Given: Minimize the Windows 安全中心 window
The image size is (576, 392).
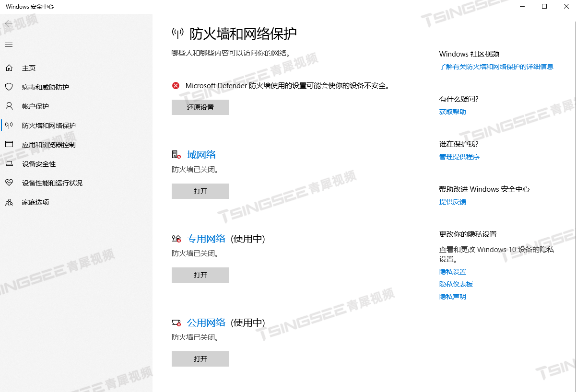Looking at the screenshot, I should click(x=522, y=6).
